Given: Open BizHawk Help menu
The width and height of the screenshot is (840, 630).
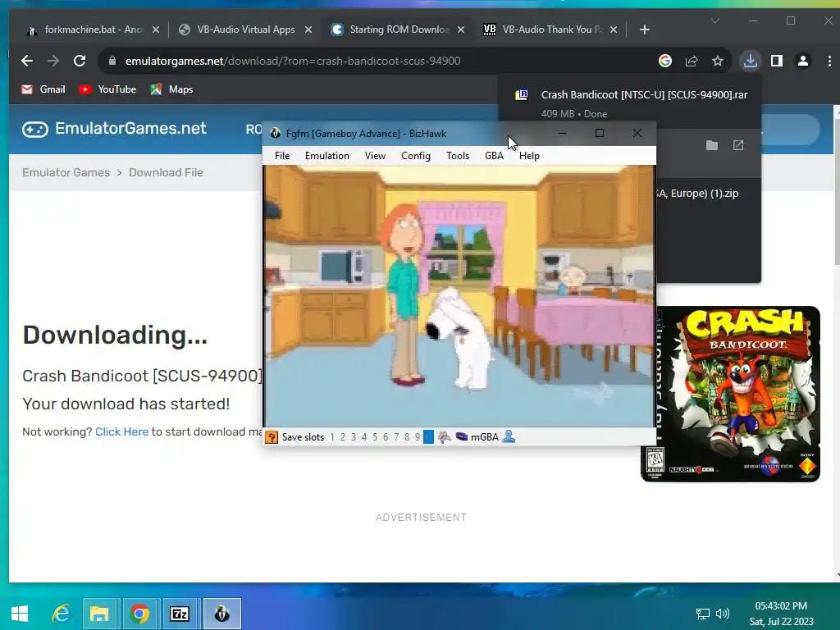Looking at the screenshot, I should tap(529, 156).
